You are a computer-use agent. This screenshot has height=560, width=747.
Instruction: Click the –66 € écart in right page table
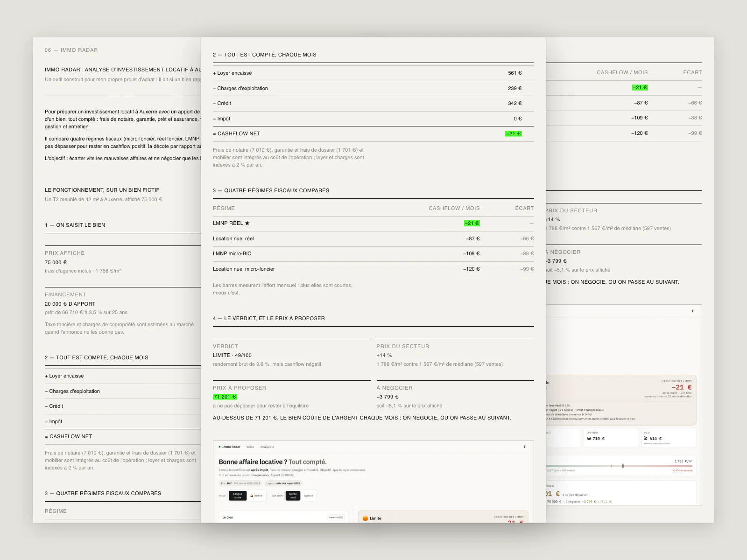tap(695, 103)
